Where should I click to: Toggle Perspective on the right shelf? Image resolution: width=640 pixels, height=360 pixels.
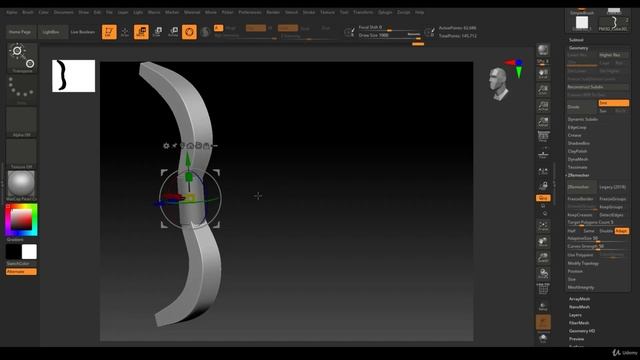[x=543, y=138]
